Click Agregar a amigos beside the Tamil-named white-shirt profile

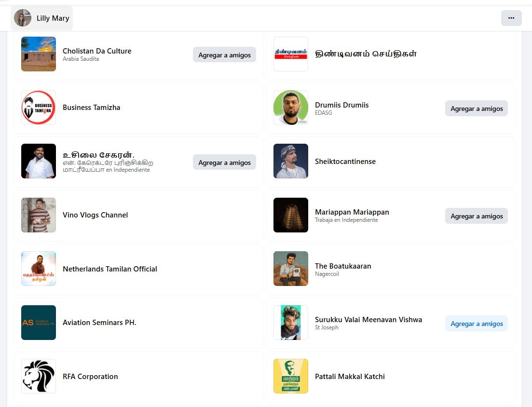224,163
